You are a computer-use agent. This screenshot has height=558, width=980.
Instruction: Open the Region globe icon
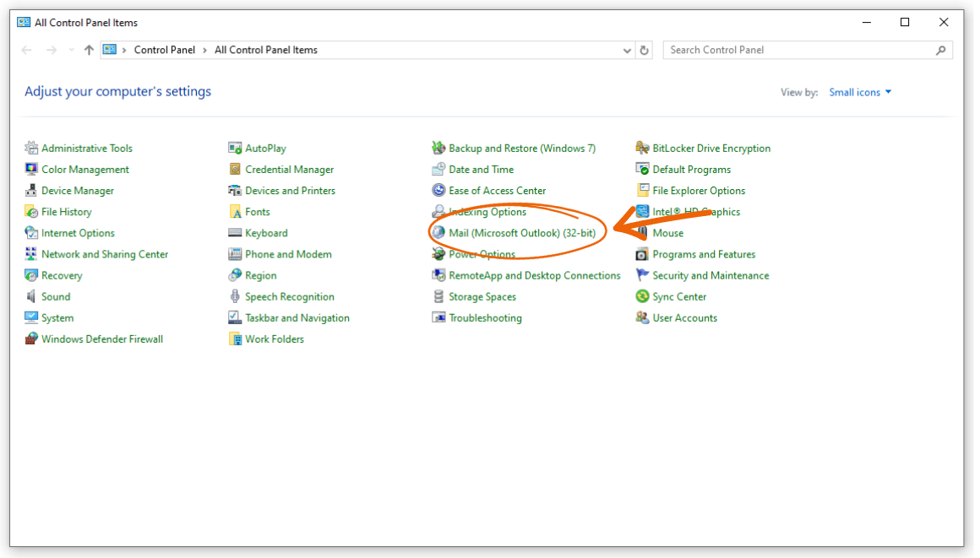click(235, 275)
